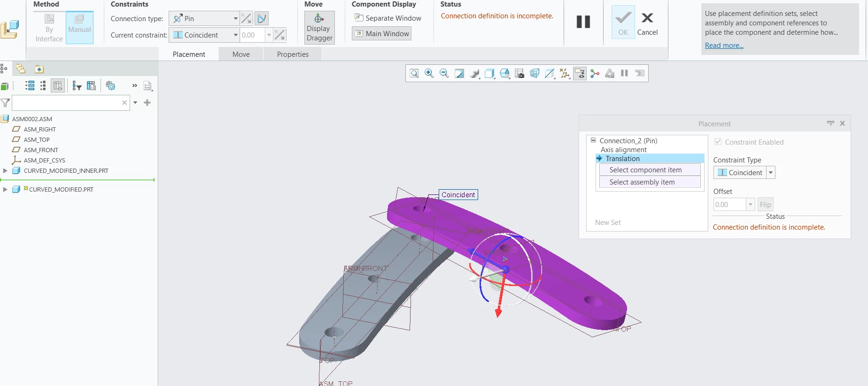
Task: Click flip constraint icon beside ribbon offset
Action: coord(279,35)
